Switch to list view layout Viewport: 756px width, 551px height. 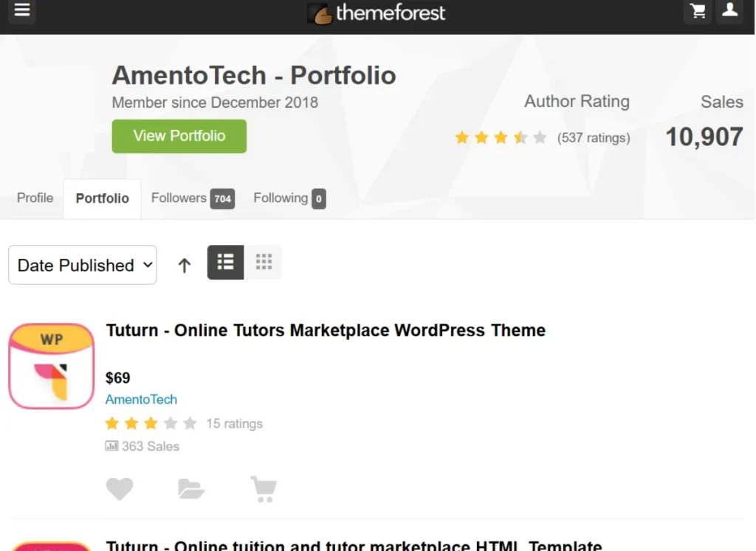tap(225, 262)
